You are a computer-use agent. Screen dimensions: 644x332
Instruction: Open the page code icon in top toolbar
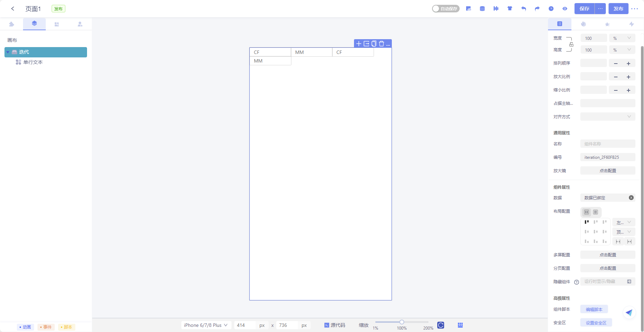click(469, 9)
